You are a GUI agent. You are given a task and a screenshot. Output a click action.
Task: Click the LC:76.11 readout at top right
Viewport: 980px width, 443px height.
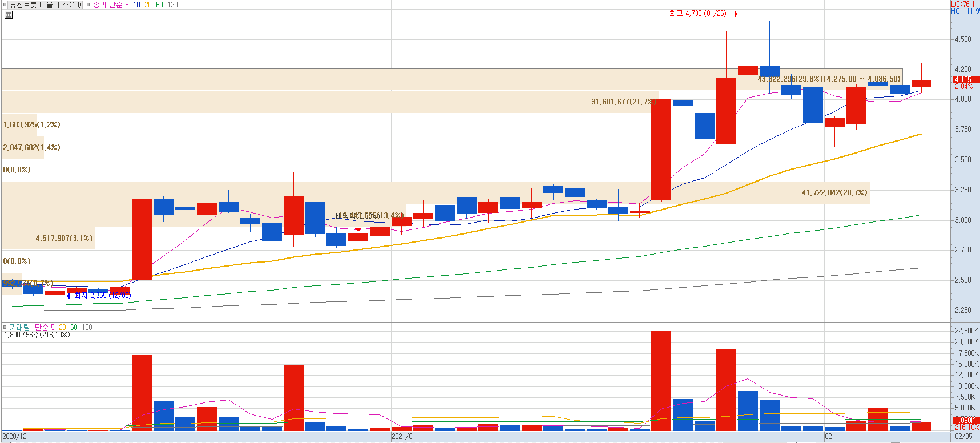click(965, 4)
